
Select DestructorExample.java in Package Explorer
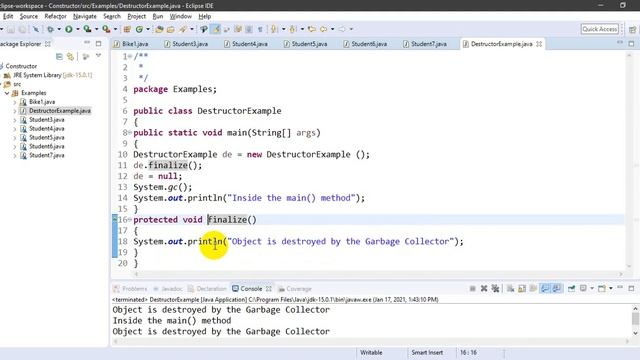[60, 111]
